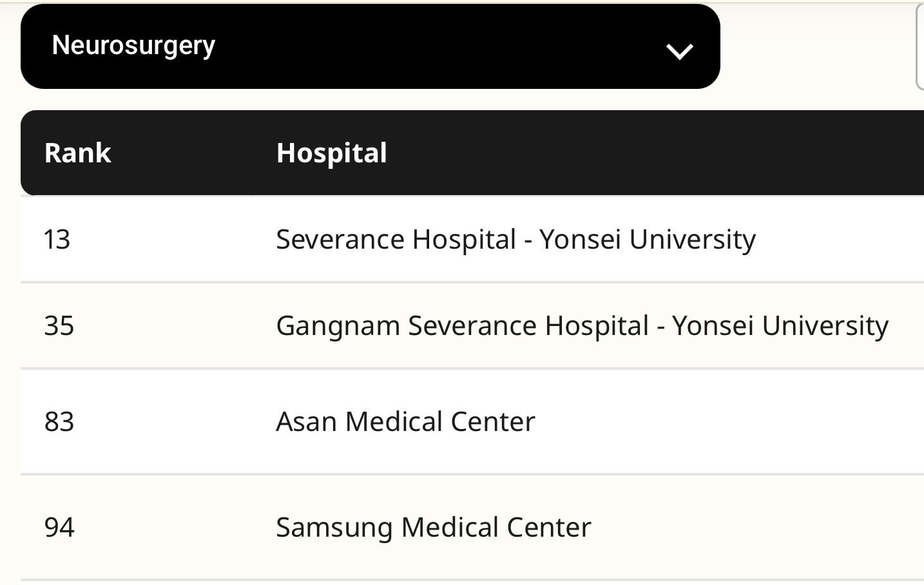924x585 pixels.
Task: Select the rank 83 cell
Action: click(59, 422)
